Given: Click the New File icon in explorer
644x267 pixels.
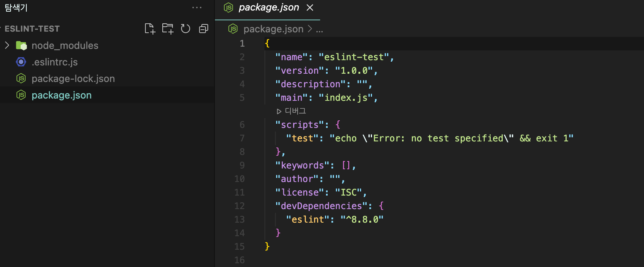Looking at the screenshot, I should [150, 29].
